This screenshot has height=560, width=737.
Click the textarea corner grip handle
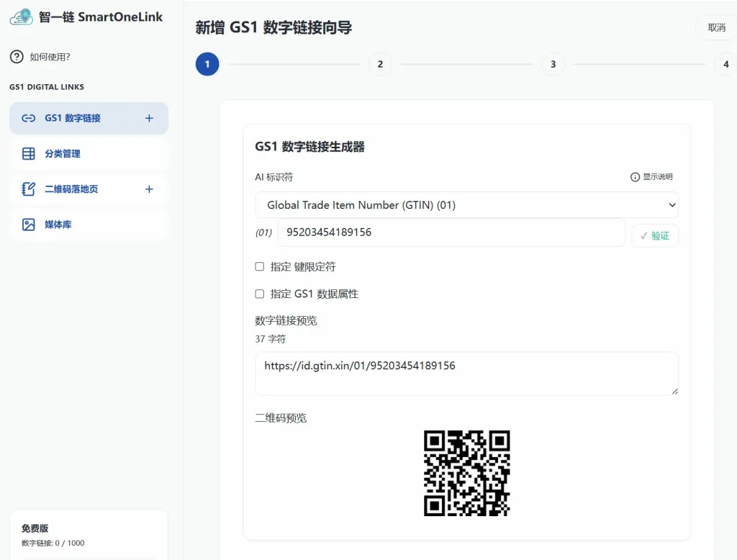tap(674, 391)
